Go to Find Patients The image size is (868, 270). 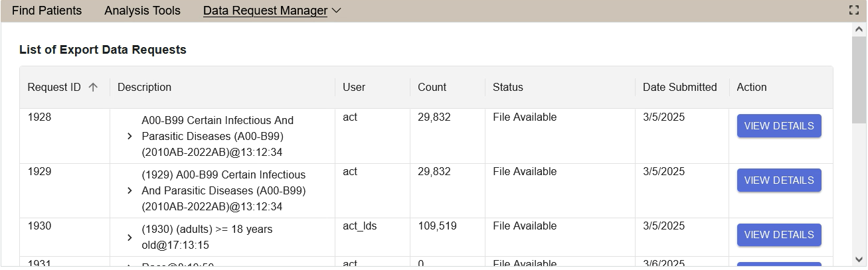click(46, 11)
